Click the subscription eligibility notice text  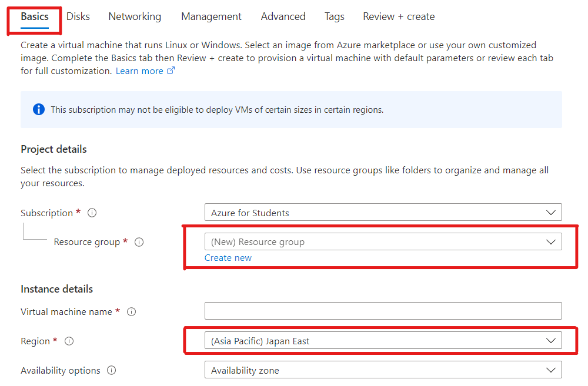click(x=217, y=110)
